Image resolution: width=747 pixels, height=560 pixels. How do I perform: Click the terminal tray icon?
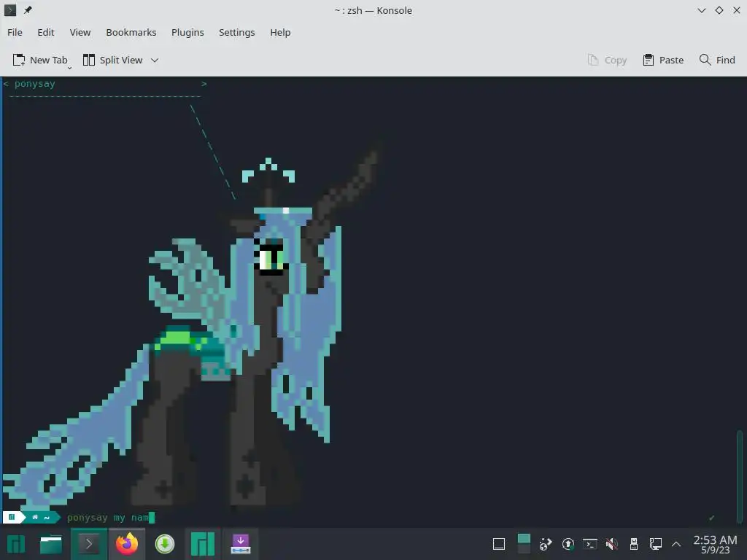tap(589, 544)
